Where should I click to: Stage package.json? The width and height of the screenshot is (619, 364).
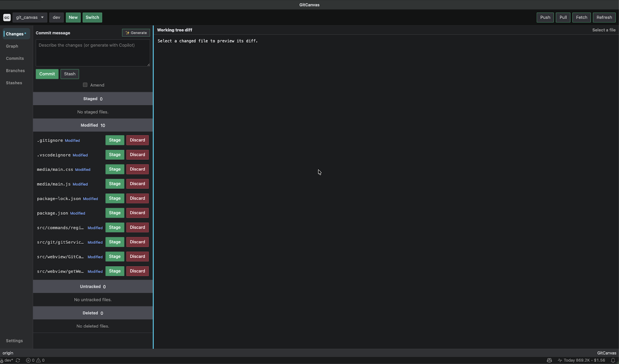click(115, 213)
